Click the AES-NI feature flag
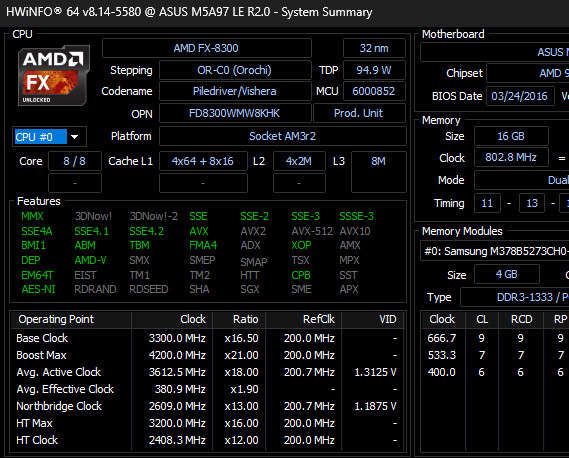The height and width of the screenshot is (458, 569). click(x=38, y=289)
